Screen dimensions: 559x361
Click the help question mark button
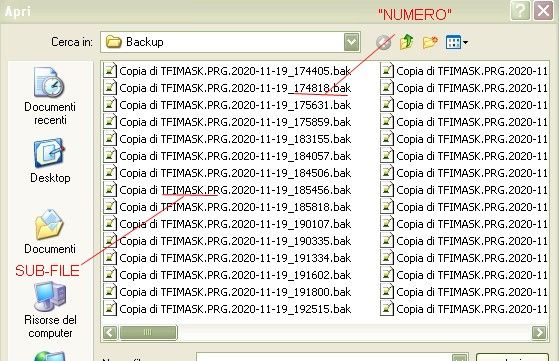(x=520, y=11)
